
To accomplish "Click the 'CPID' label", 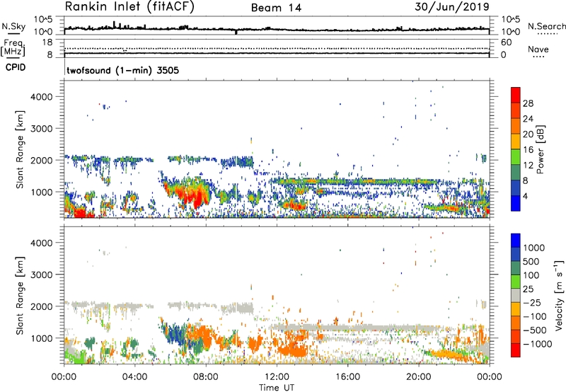I will [x=16, y=67].
